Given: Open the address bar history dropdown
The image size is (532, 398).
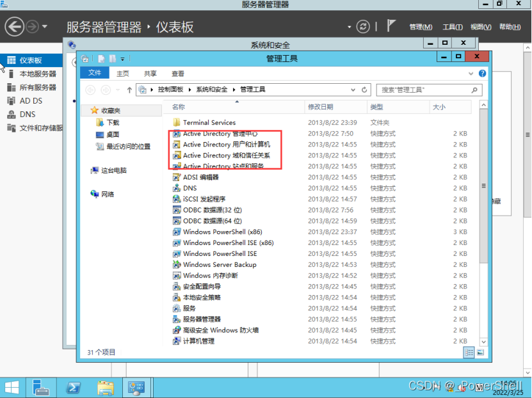Looking at the screenshot, I should tap(353, 90).
